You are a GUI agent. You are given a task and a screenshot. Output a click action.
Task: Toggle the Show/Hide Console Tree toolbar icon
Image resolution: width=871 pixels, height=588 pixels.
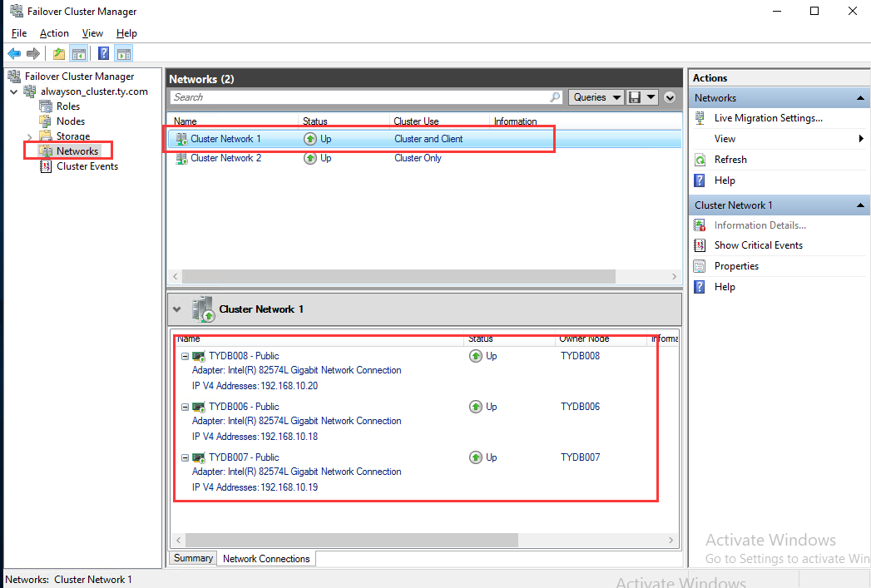point(79,54)
